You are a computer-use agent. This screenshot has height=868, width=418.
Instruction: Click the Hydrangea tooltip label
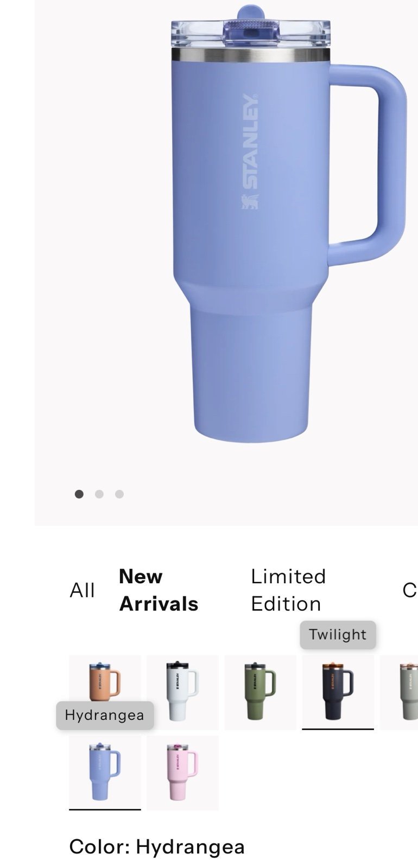click(105, 715)
